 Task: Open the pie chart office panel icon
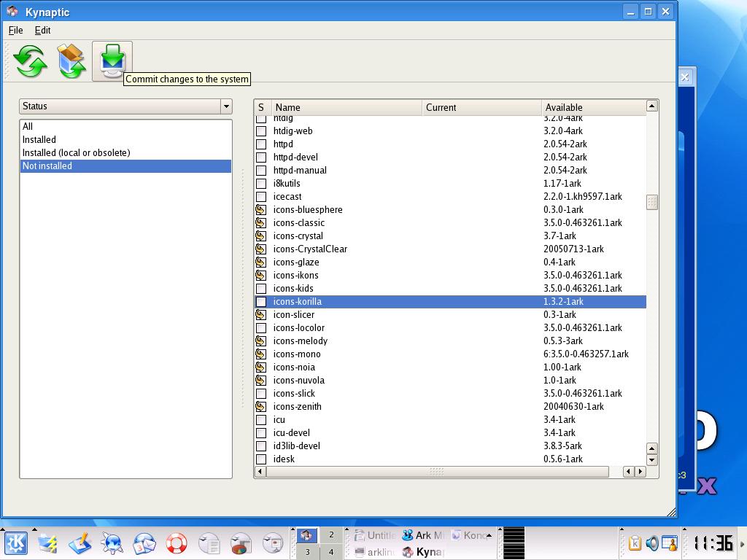(241, 543)
